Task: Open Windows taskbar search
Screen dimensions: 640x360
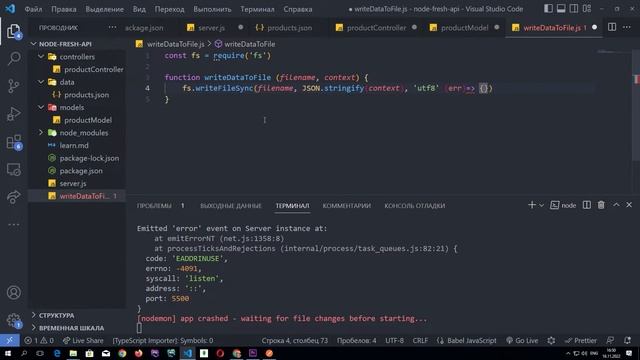Action: [24, 353]
